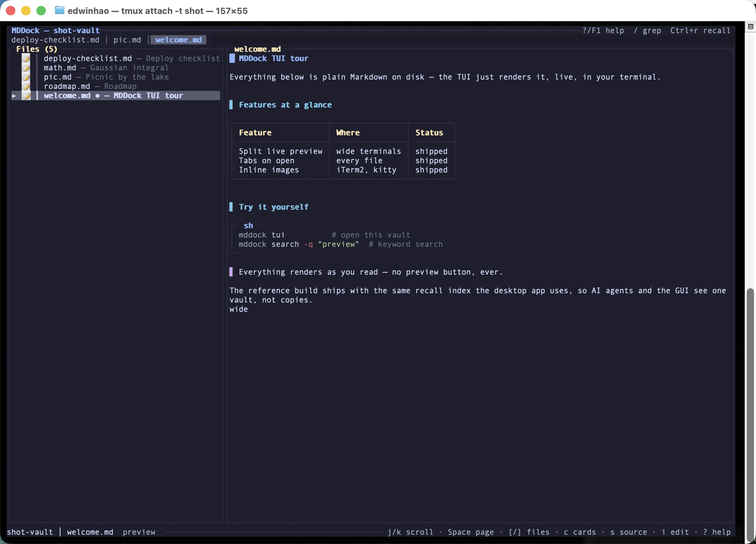Click the selection arrow beside welcome.md row
This screenshot has width=756, height=544.
14,96
